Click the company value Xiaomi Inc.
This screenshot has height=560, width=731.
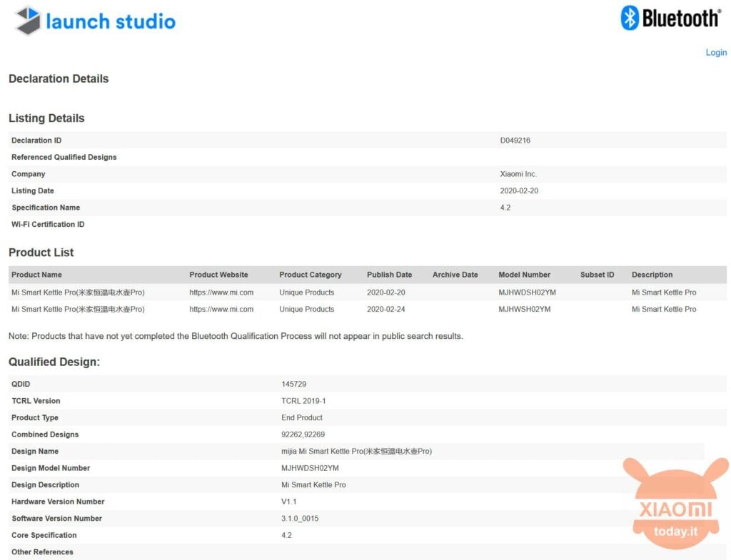518,174
